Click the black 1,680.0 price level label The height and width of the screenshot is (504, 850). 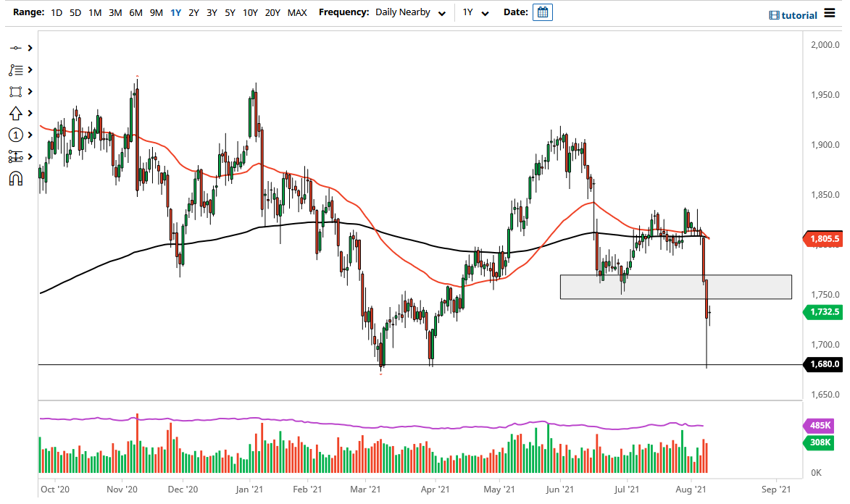(x=823, y=364)
